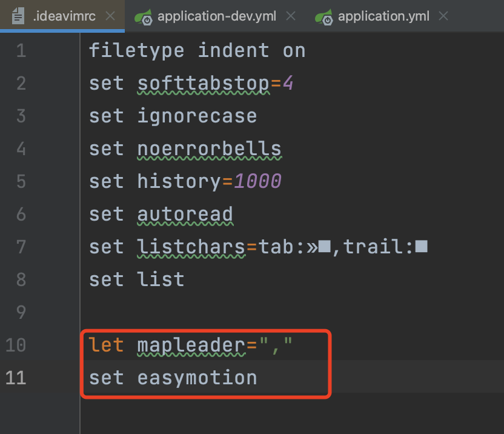Click the value '1000' after history

(257, 181)
